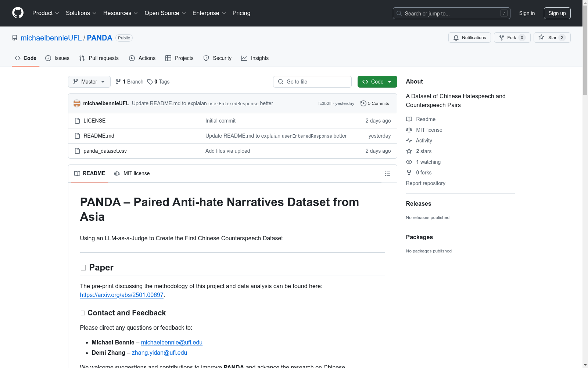Click the branch icon next to 1 Branch
This screenshot has width=588, height=368.
(x=118, y=82)
